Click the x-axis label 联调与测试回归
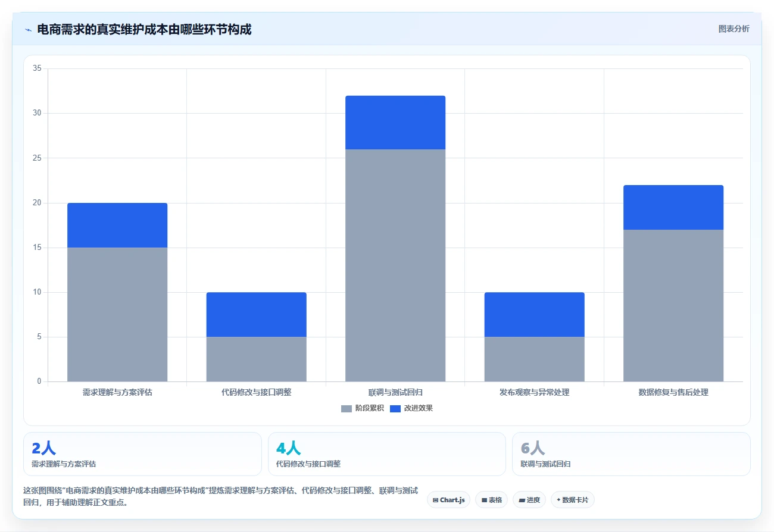The width and height of the screenshot is (774, 532). [x=395, y=392]
